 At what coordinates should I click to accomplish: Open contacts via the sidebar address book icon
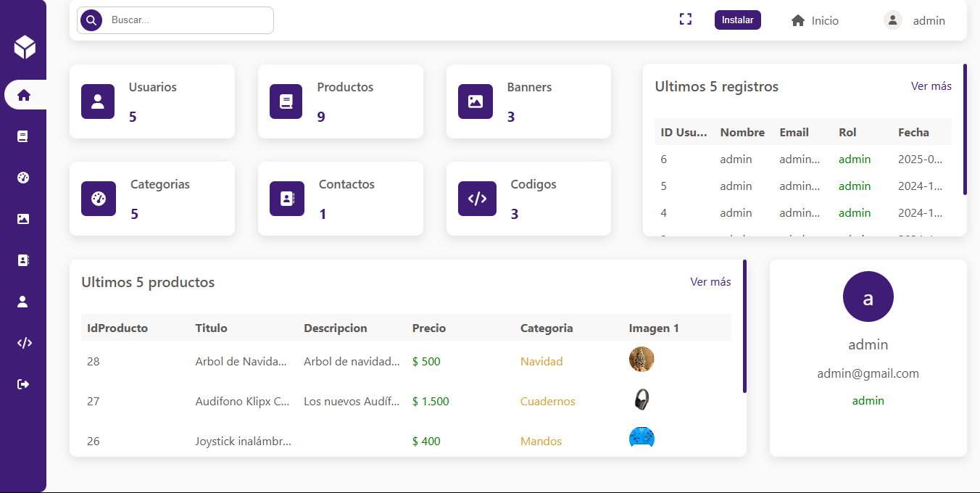coord(23,260)
